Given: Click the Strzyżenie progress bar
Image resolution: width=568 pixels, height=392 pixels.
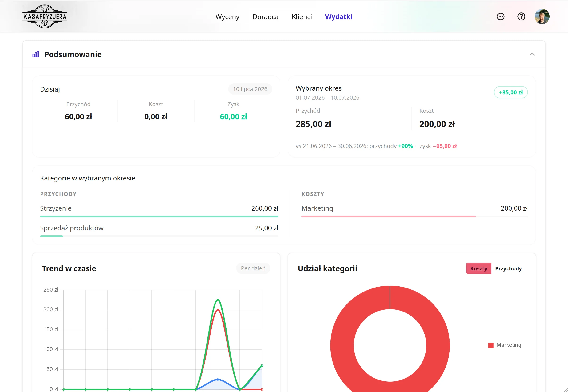Looking at the screenshot, I should click(159, 216).
